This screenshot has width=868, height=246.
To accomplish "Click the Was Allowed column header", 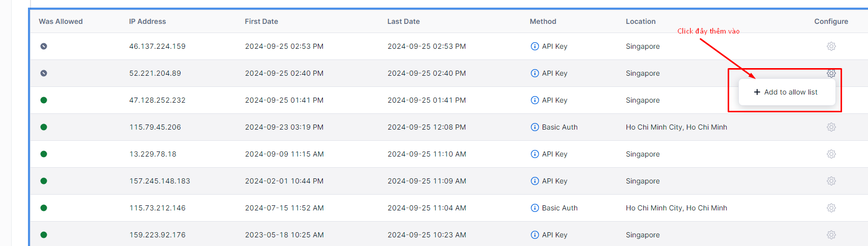I will pos(61,21).
